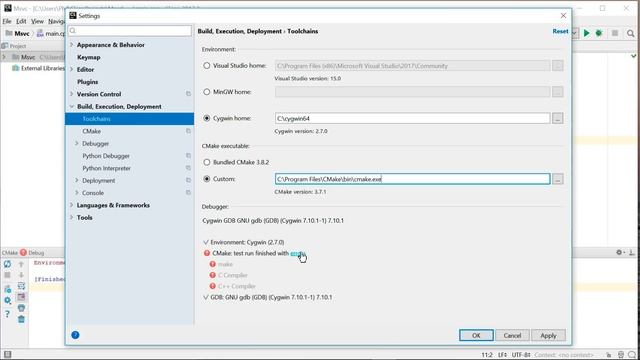The width and height of the screenshot is (640, 360).
Task: Click scroll-to-end icon in CMake panel
Action: tap(21, 297)
